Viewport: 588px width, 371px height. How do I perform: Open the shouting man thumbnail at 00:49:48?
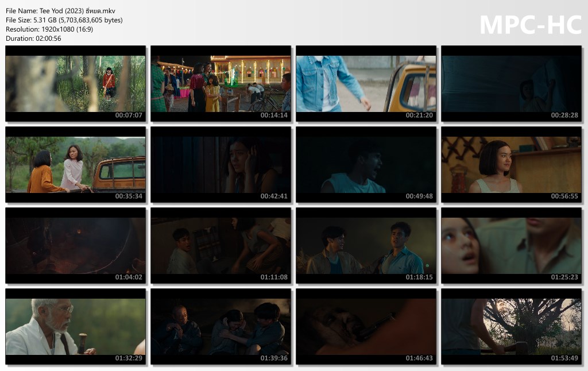[x=366, y=165]
